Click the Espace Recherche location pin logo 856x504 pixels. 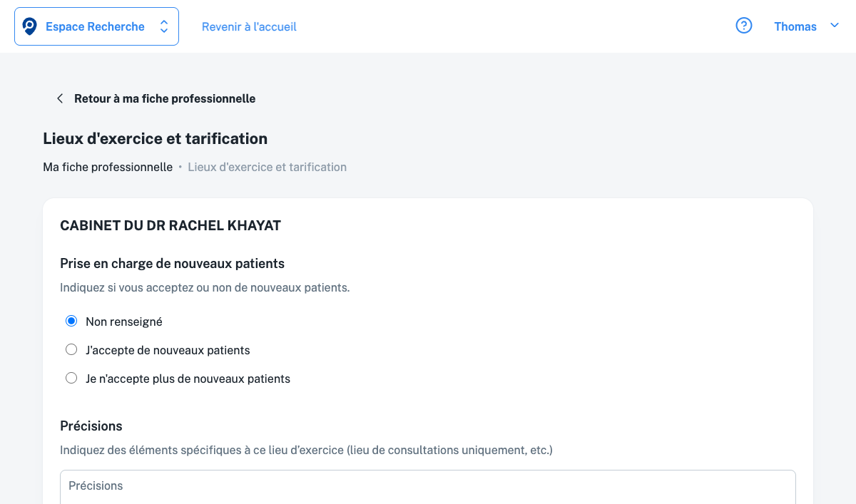coord(29,26)
